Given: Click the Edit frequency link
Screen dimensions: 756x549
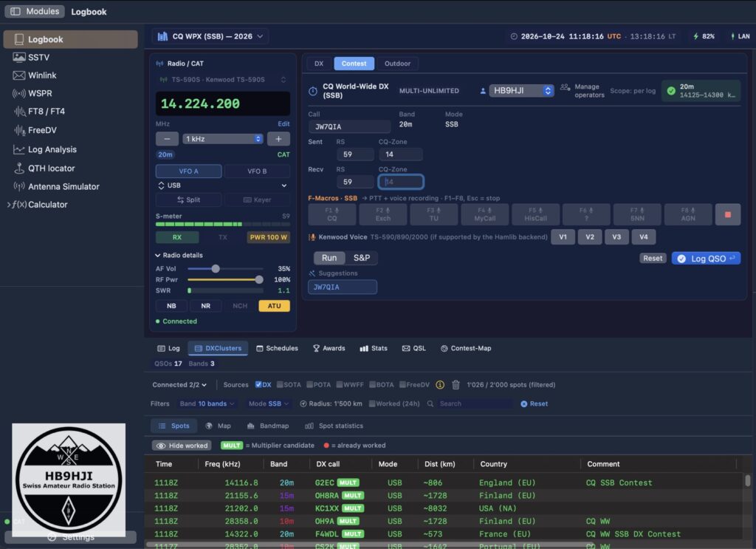Looking at the screenshot, I should (283, 124).
